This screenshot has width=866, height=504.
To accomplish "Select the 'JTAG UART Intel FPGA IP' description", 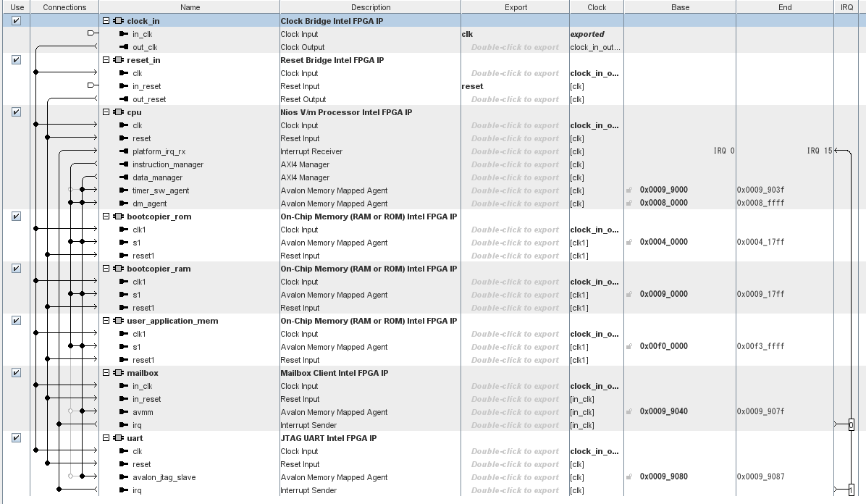I will point(329,438).
